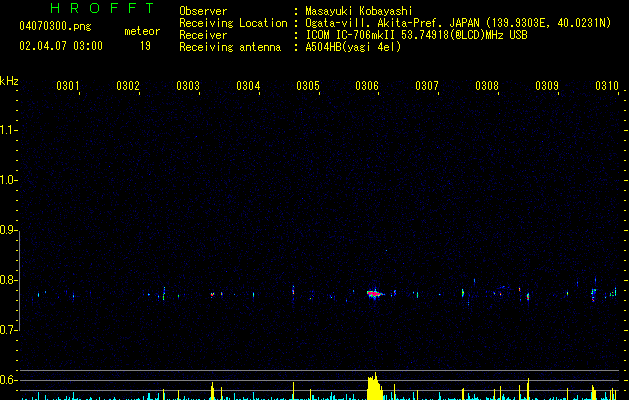Select the 0.7 frequency axis label
629x400 pixels.
[x=8, y=330]
